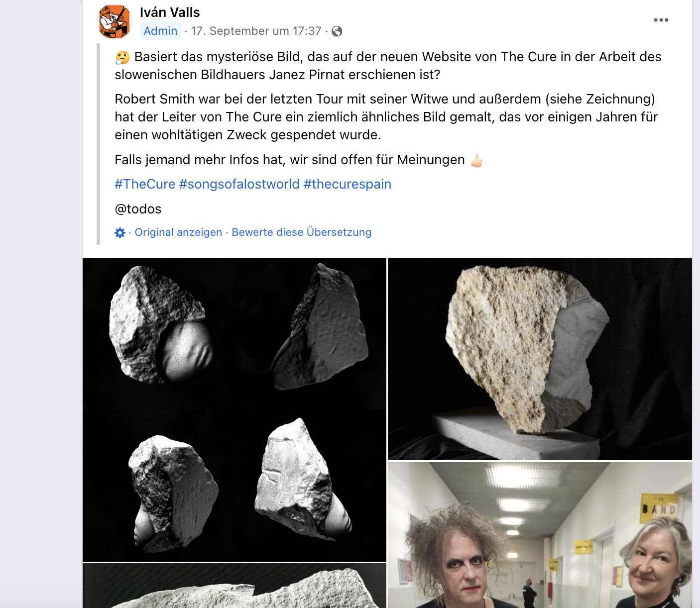The height and width of the screenshot is (608, 700).
Task: Click Iván Valls profile avatar
Action: click(x=115, y=21)
